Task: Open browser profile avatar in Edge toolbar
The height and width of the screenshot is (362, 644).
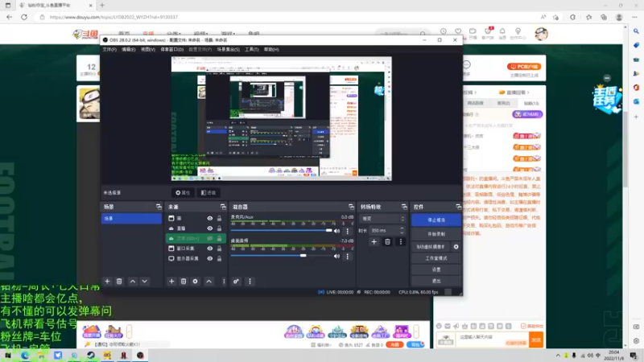Action: coord(619,17)
